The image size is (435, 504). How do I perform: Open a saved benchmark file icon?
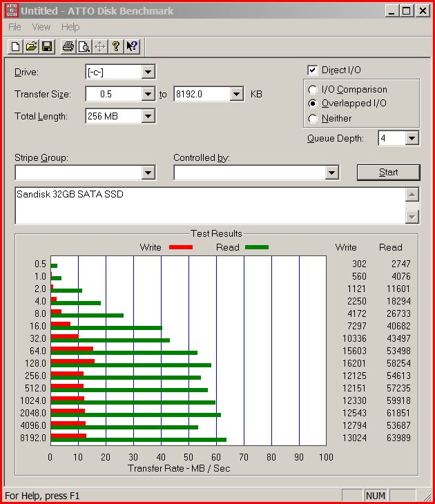pos(31,47)
